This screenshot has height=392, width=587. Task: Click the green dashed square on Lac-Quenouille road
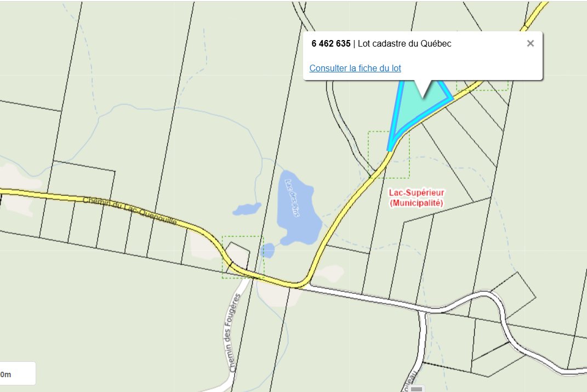pos(243,257)
